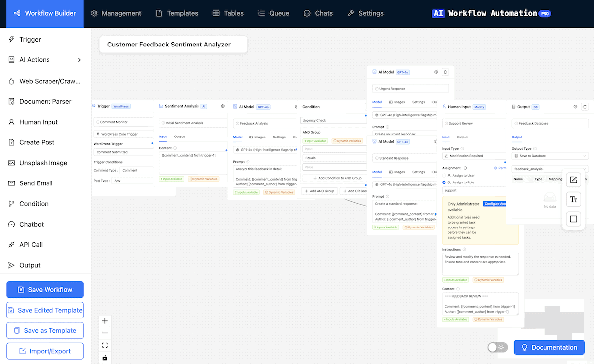Click the workflow name Customer Feedback Sentiment Analyzer field
Screen dimensions: 594x364
click(x=173, y=45)
